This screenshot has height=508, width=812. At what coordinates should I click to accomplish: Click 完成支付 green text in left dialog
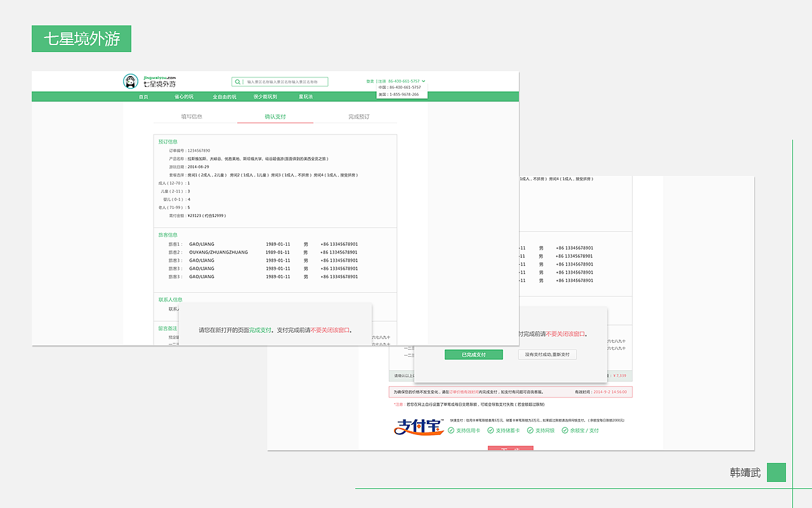(x=260, y=330)
